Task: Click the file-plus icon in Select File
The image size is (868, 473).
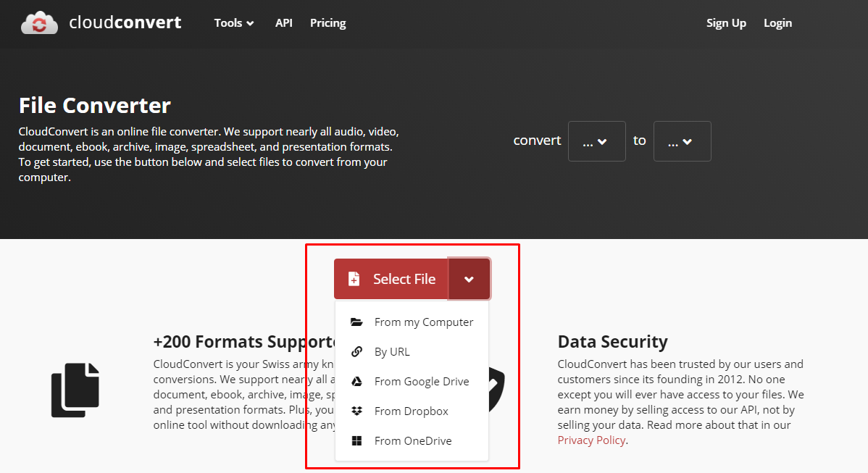Action: (354, 279)
